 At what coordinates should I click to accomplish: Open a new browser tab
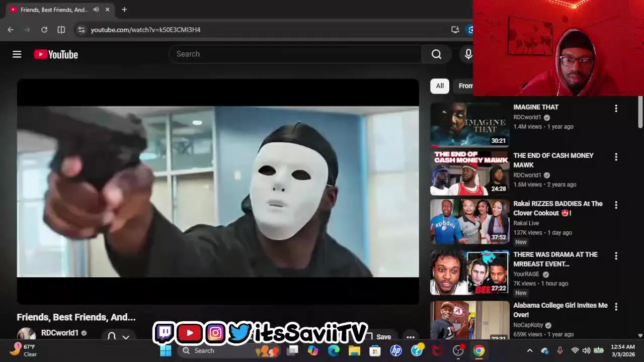[124, 10]
